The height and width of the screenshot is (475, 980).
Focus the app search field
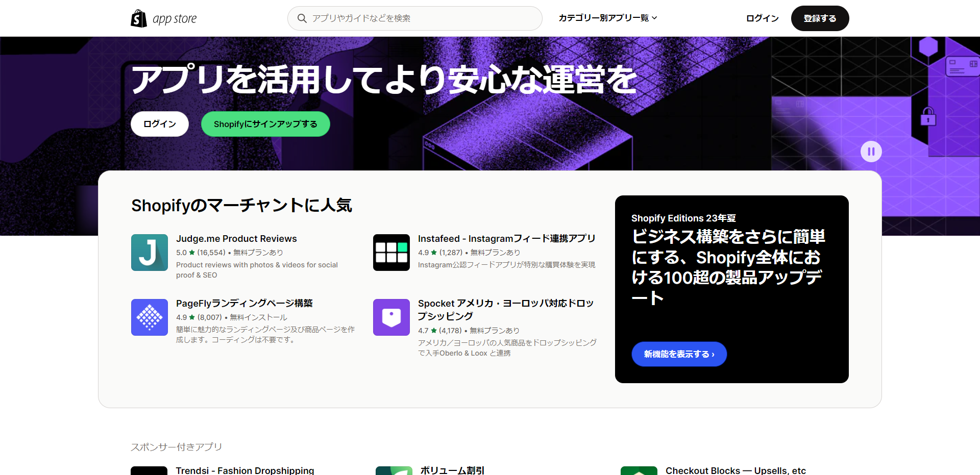coord(414,18)
